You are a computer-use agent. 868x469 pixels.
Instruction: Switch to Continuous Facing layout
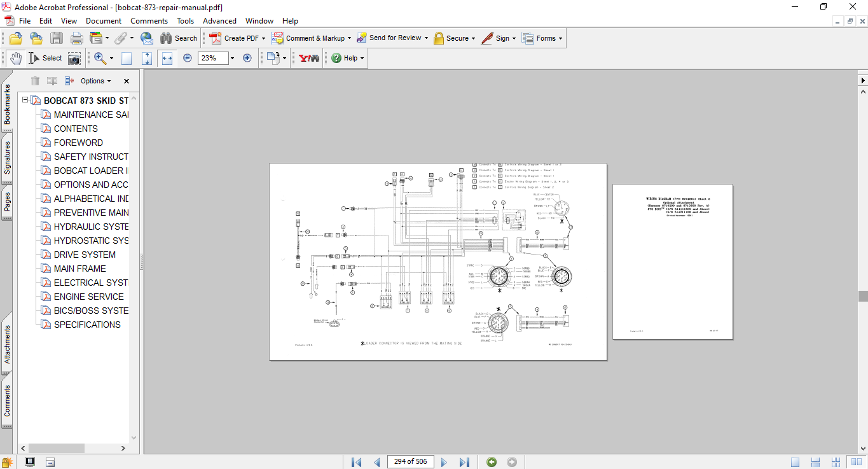(x=836, y=462)
